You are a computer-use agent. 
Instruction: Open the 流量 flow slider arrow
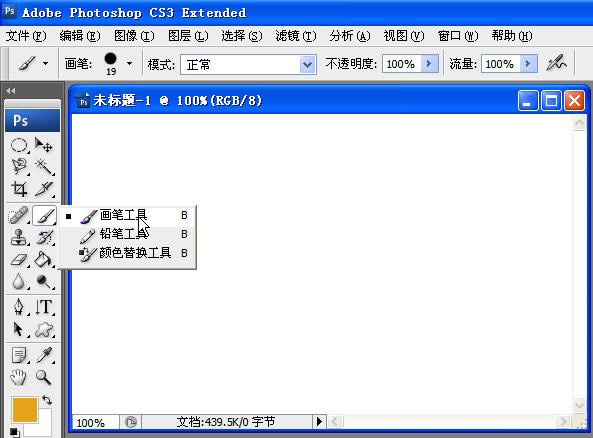[x=529, y=64]
